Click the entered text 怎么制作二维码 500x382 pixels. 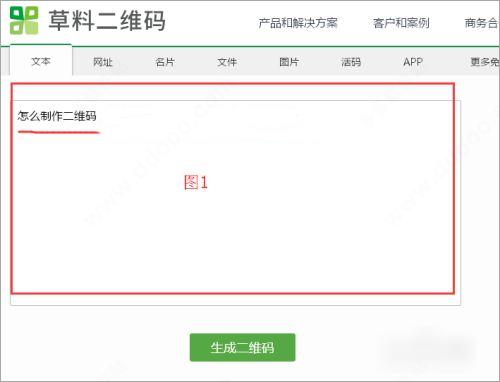pyautogui.click(x=57, y=116)
